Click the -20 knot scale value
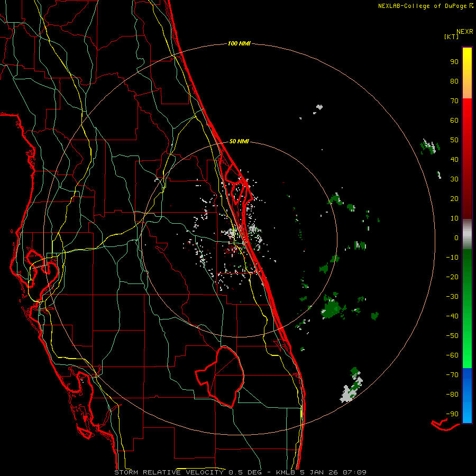The image size is (476, 476). (452, 277)
